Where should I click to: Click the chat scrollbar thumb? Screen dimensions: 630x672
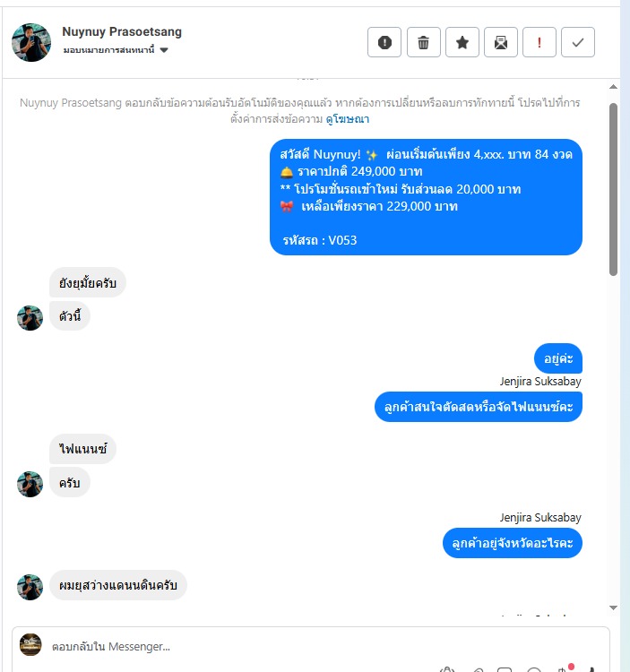(x=613, y=189)
